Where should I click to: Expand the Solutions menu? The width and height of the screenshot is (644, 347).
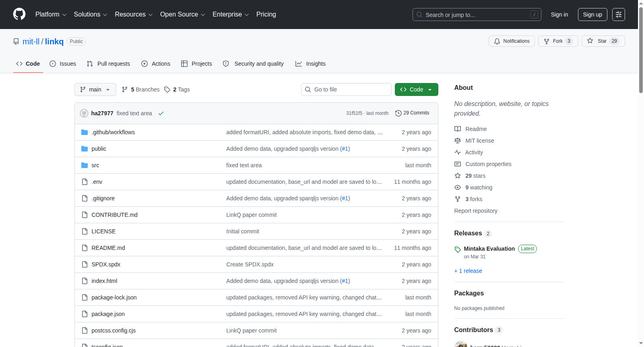click(91, 15)
